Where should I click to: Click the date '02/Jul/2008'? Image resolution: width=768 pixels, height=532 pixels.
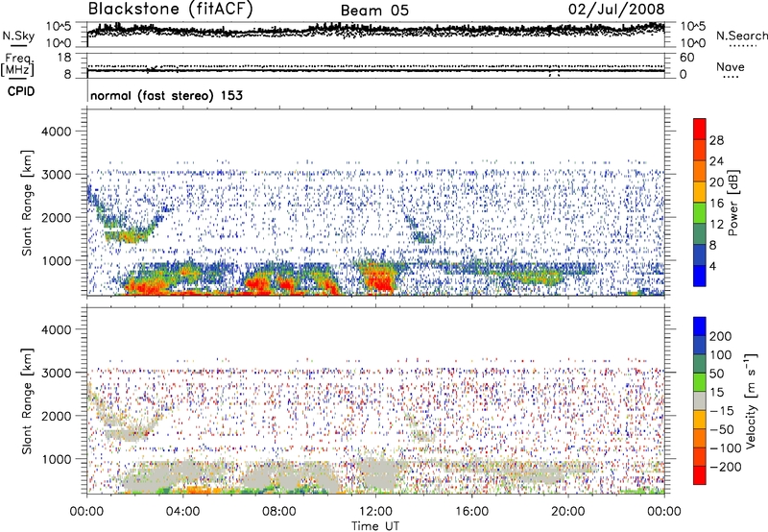616,10
